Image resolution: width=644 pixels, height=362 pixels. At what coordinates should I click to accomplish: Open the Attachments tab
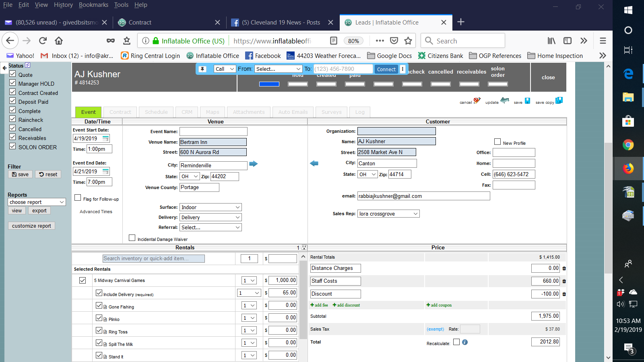click(249, 112)
